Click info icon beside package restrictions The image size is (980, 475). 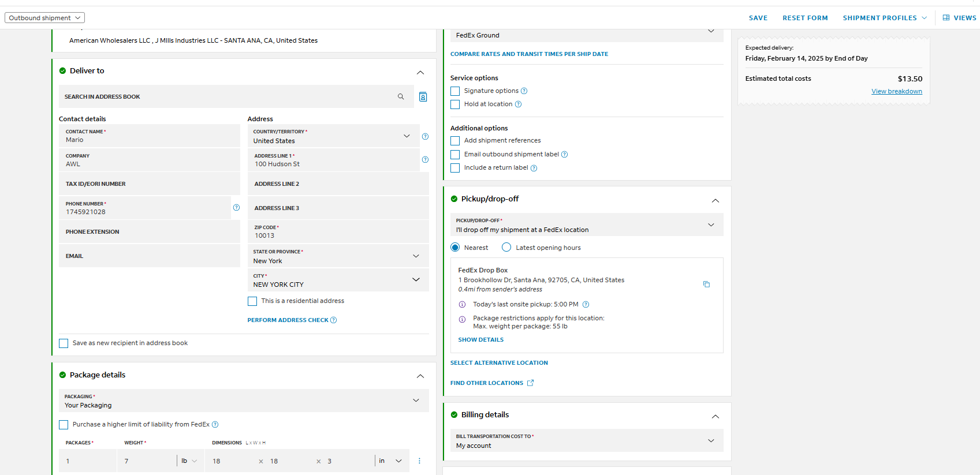[462, 319]
